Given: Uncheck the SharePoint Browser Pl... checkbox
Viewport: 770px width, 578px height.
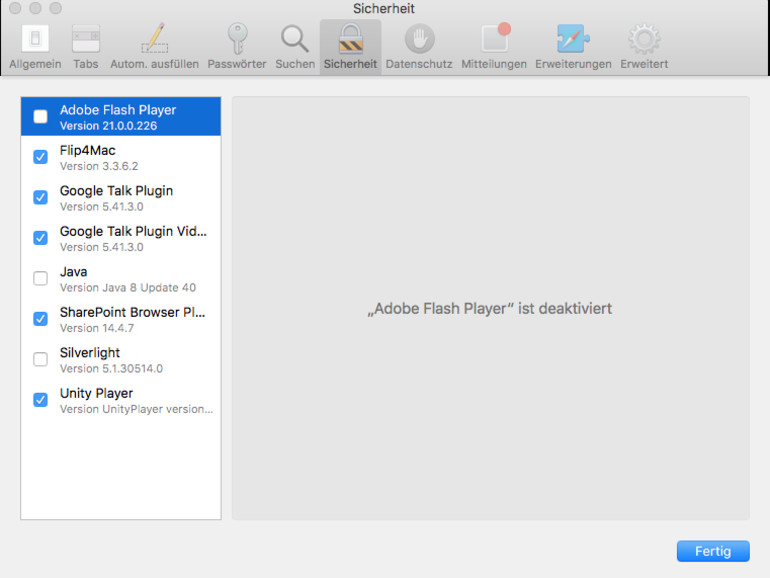Looking at the screenshot, I should 40,319.
